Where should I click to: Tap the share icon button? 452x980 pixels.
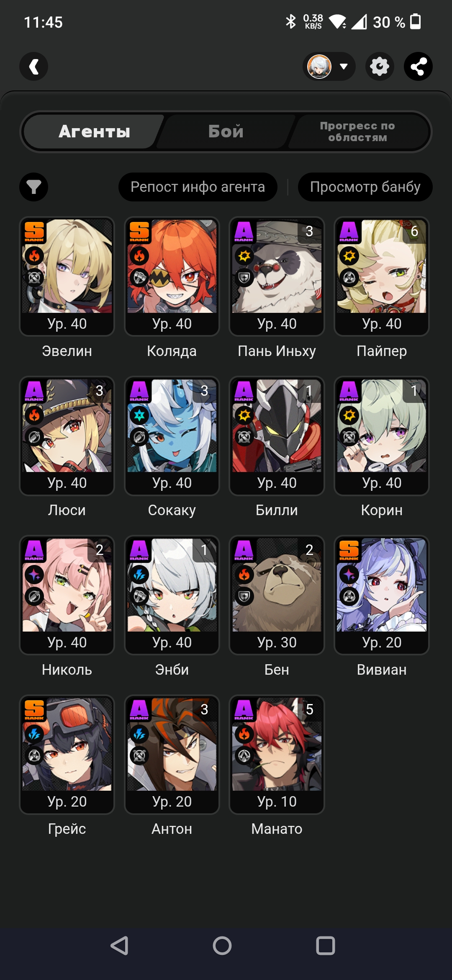pos(418,66)
